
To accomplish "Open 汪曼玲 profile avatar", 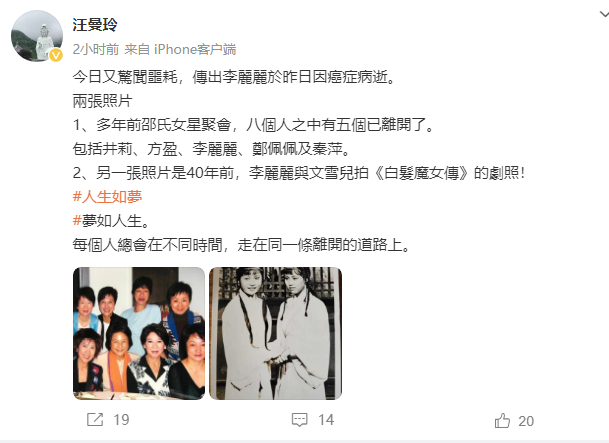I will 37,36.
